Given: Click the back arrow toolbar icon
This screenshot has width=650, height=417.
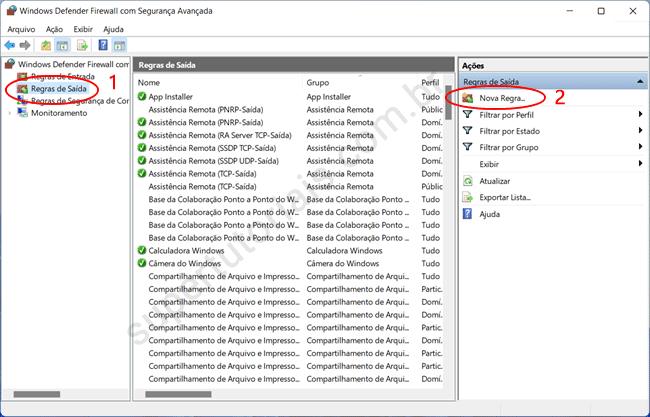Looking at the screenshot, I should click(10, 46).
